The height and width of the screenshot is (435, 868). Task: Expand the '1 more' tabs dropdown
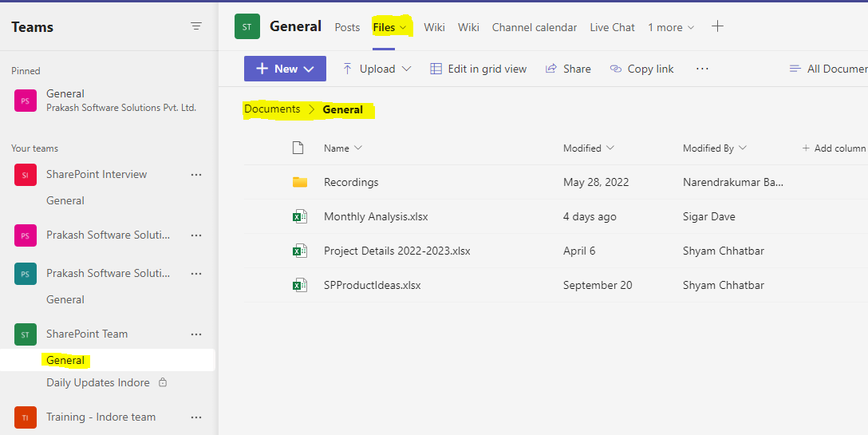click(671, 27)
